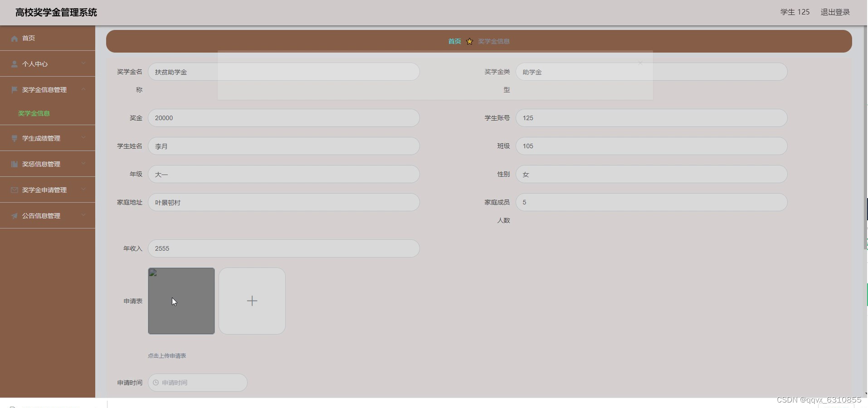Click the 学生 125 user label
Image resolution: width=868 pixels, height=408 pixels.
[x=795, y=12]
